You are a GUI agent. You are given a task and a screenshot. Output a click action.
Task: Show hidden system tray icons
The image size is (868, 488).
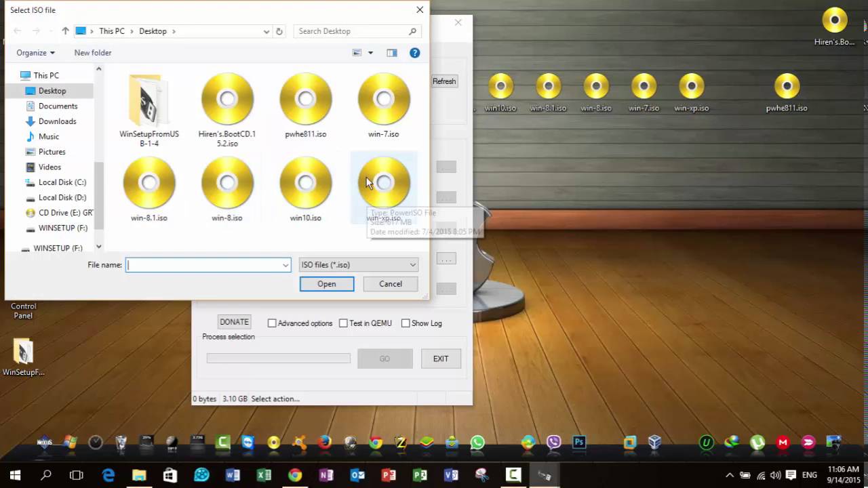[730, 475]
